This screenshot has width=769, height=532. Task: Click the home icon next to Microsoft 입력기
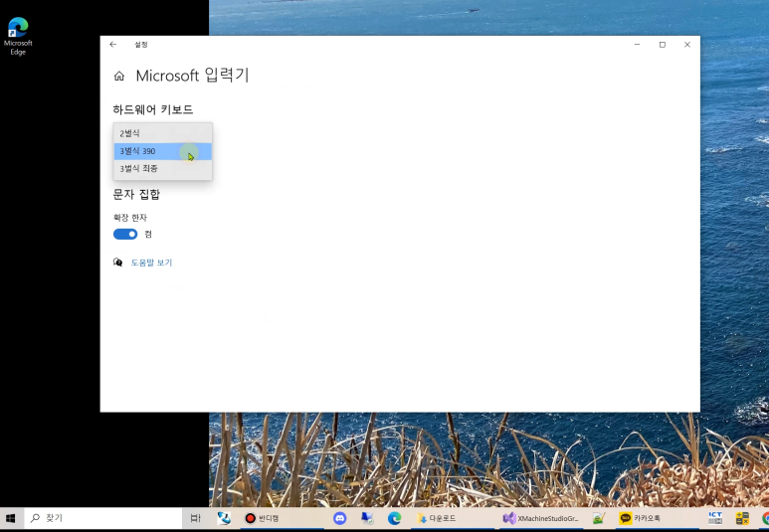119,76
